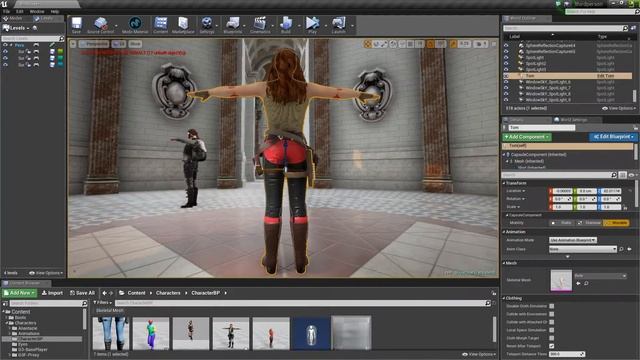The width and height of the screenshot is (640, 360).
Task: Expand advanced Animation options arrow
Action: (568, 257)
